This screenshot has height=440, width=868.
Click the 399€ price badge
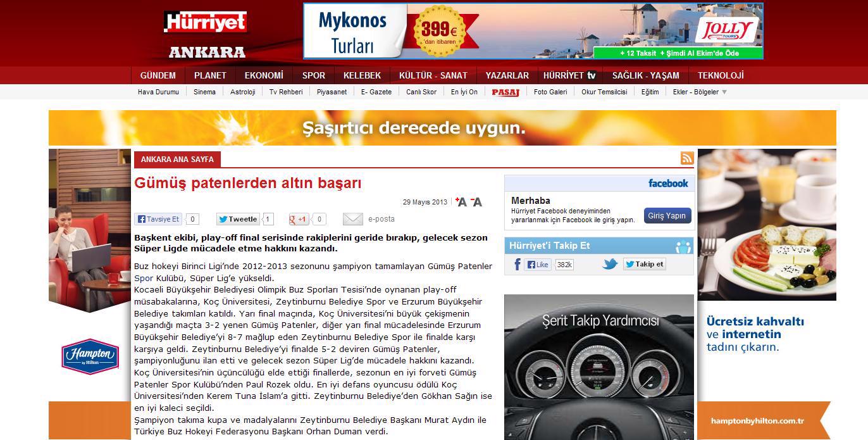(438, 30)
